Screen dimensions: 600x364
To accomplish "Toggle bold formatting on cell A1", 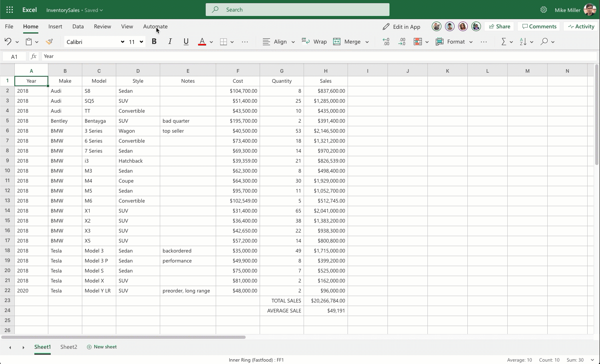I will 154,41.
